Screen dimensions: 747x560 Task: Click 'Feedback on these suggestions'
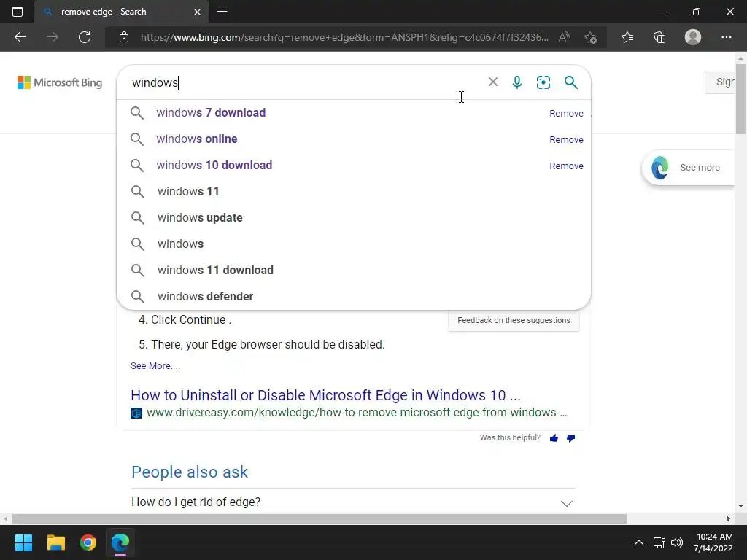pyautogui.click(x=514, y=321)
